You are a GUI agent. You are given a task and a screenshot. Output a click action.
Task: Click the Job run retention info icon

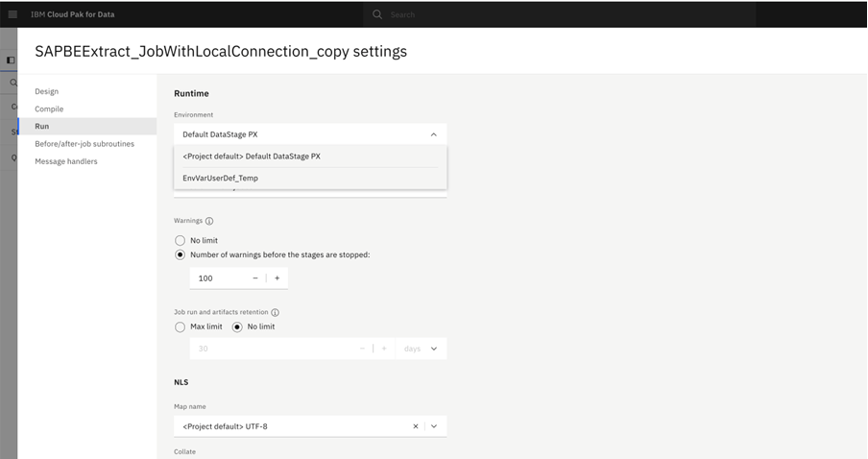click(276, 312)
